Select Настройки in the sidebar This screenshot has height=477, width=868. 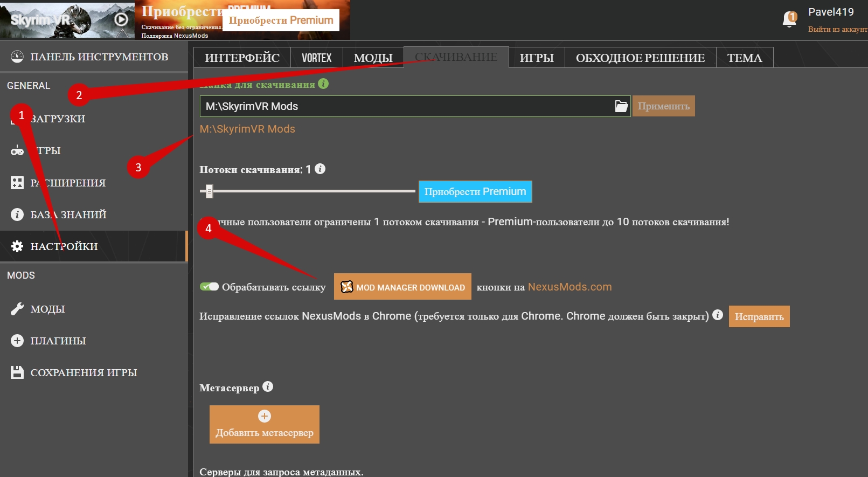[94, 246]
